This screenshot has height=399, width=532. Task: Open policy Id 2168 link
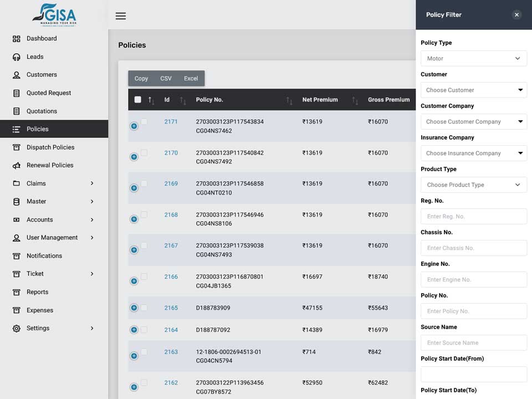pyautogui.click(x=171, y=215)
